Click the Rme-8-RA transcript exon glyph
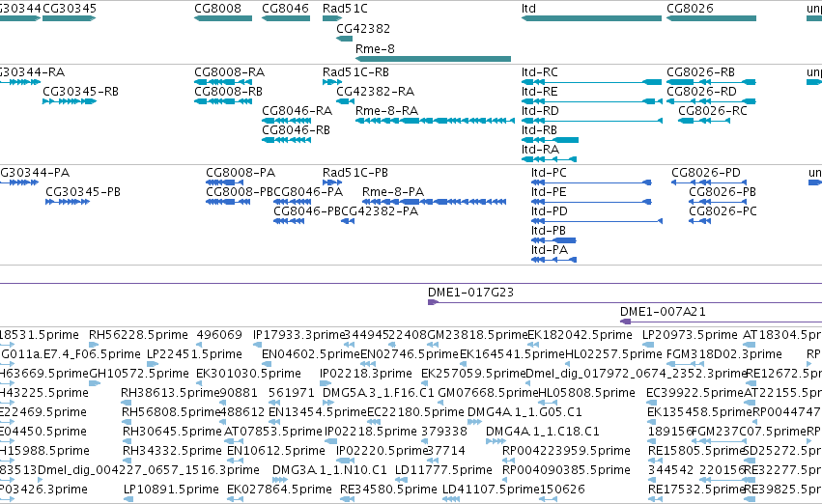This screenshot has width=822, height=504. click(x=435, y=121)
